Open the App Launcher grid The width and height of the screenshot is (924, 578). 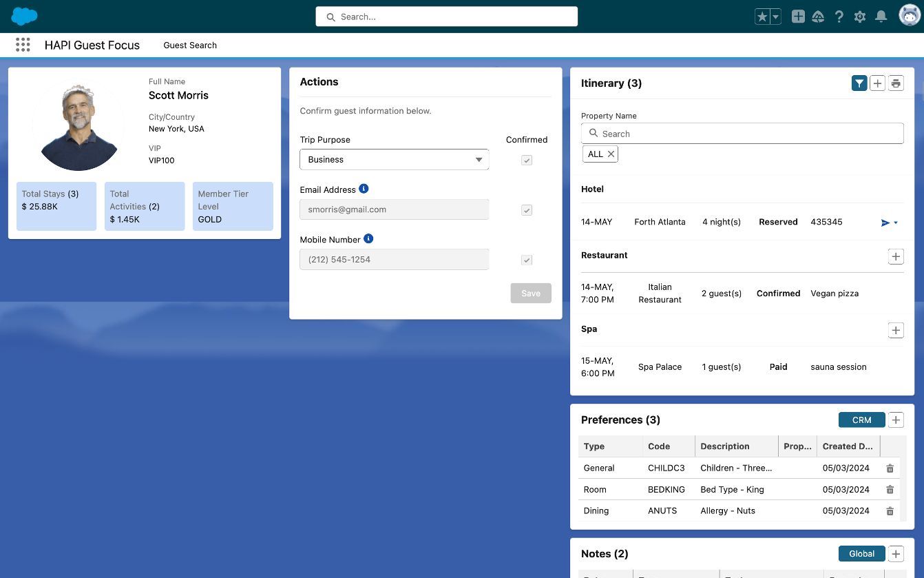point(23,45)
